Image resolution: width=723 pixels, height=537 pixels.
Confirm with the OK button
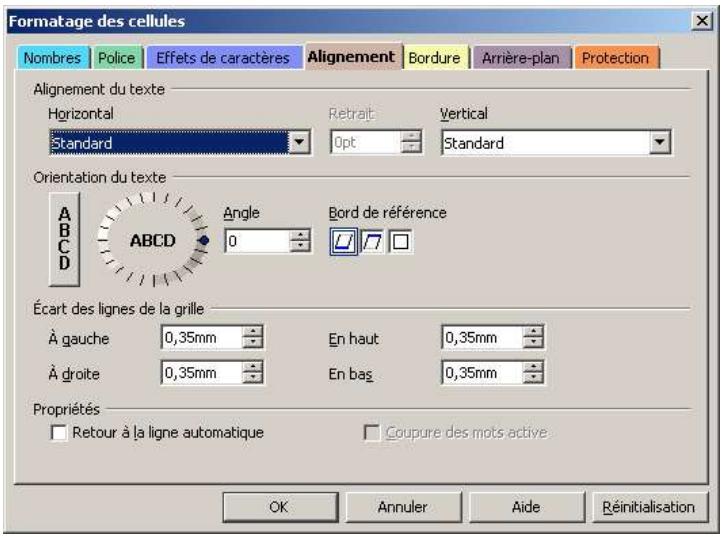[x=280, y=507]
